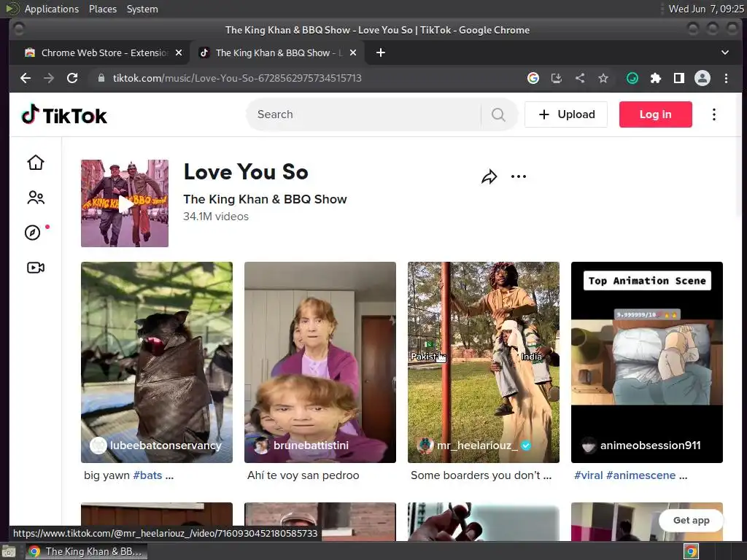Screen dimensions: 747x560
Task: Click the #bats hashtag
Action: coord(147,475)
